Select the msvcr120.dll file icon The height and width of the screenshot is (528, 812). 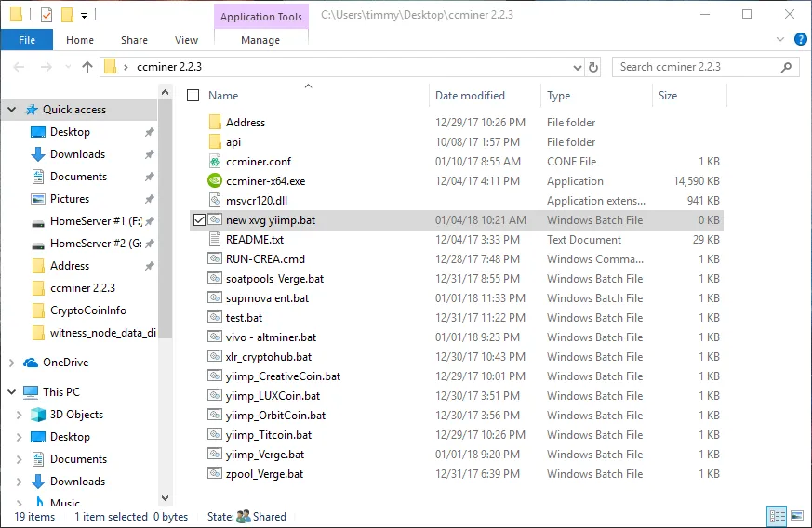click(x=215, y=201)
